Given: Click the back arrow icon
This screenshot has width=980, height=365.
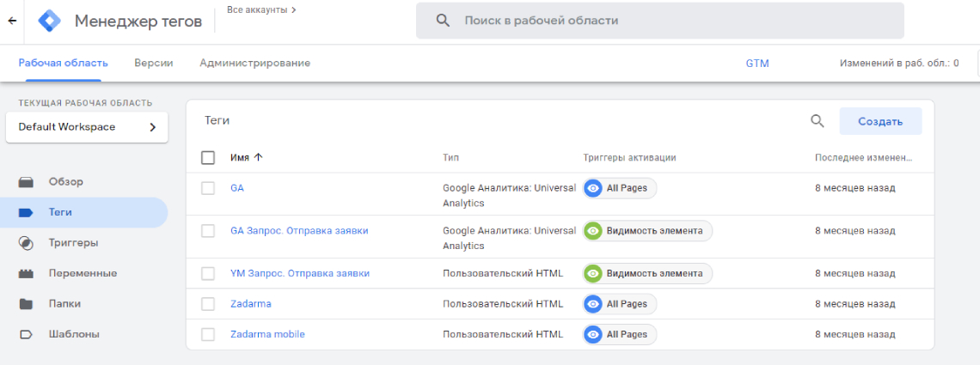Looking at the screenshot, I should pos(12,21).
